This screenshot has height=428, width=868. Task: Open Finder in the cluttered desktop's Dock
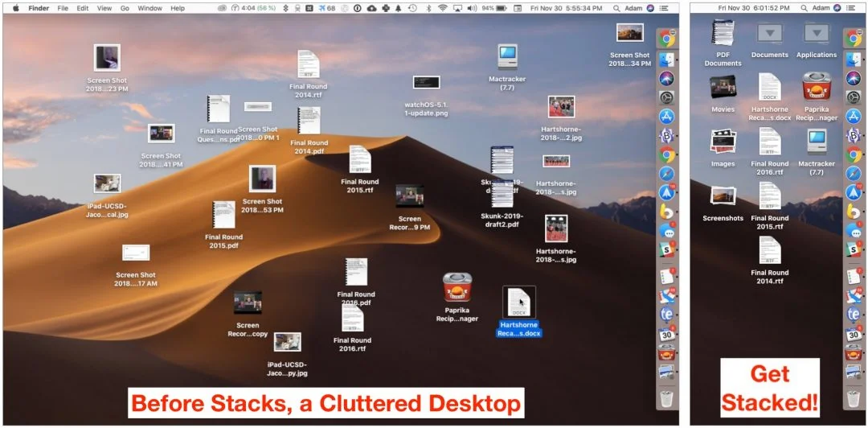point(667,58)
